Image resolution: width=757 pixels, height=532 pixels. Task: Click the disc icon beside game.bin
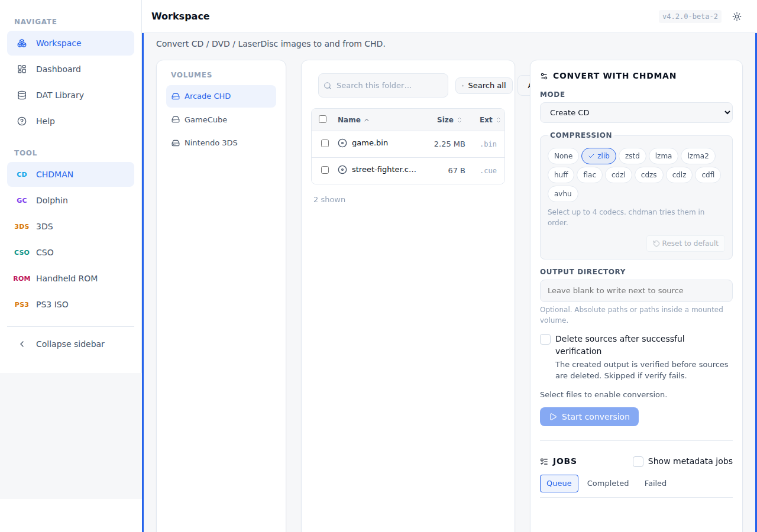342,143
